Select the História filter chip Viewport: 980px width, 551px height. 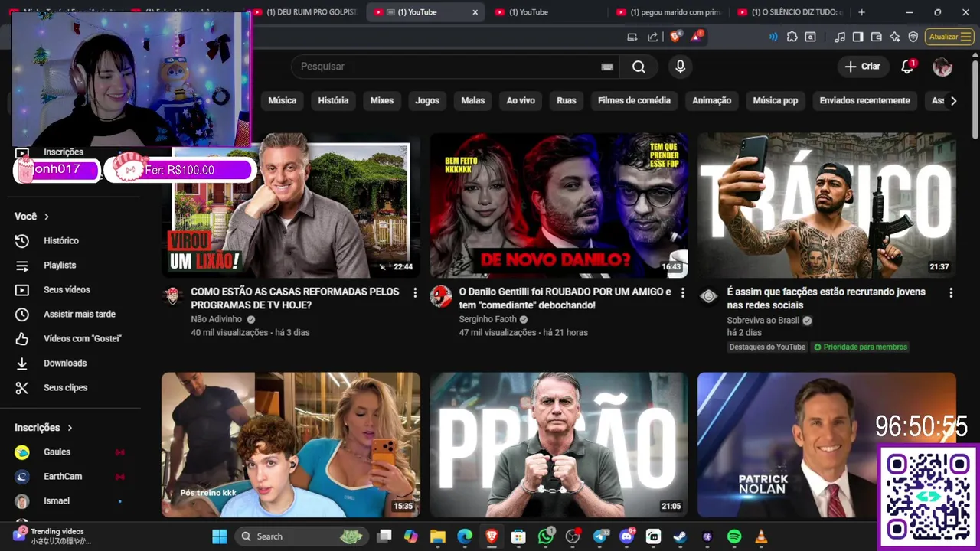pos(333,100)
